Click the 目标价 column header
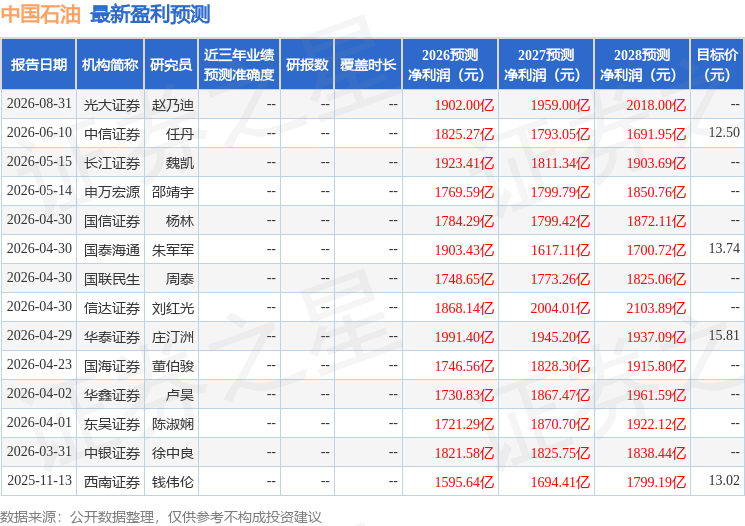745x526 pixels. pyautogui.click(x=717, y=65)
